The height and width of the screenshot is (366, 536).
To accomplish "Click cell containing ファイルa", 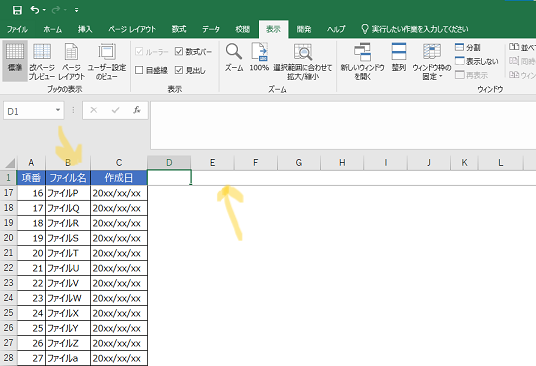I will pos(68,358).
